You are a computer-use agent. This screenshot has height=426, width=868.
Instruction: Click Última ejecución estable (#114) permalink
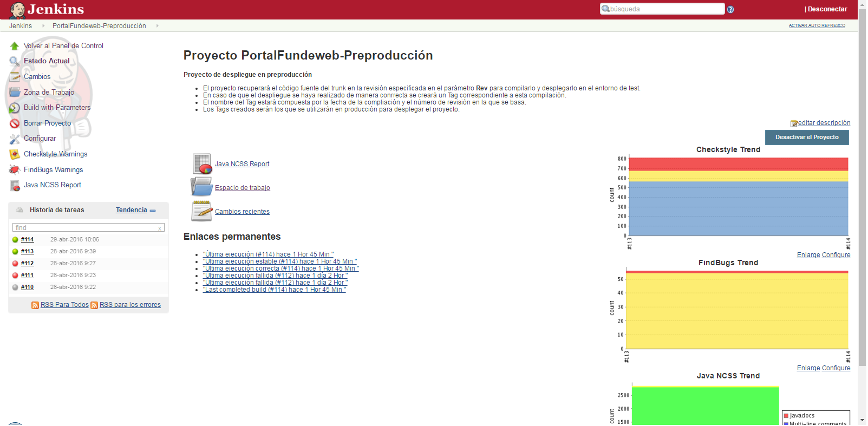[280, 261]
